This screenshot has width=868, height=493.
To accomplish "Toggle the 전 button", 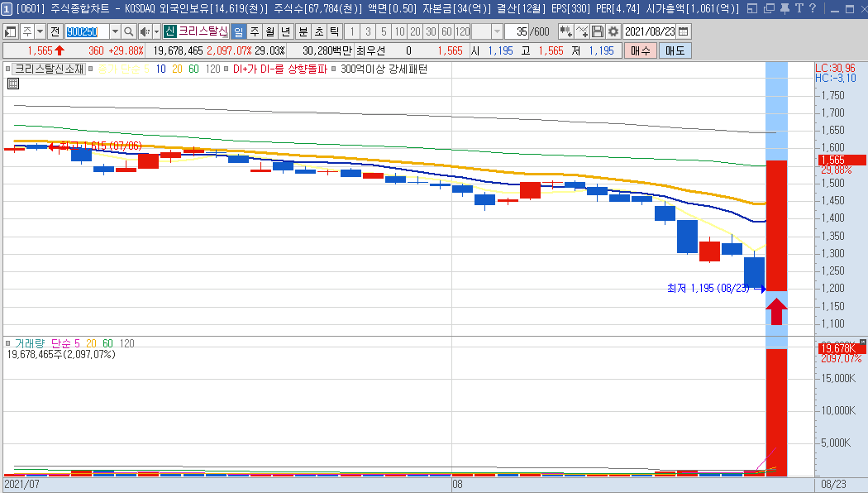I will click(55, 31).
